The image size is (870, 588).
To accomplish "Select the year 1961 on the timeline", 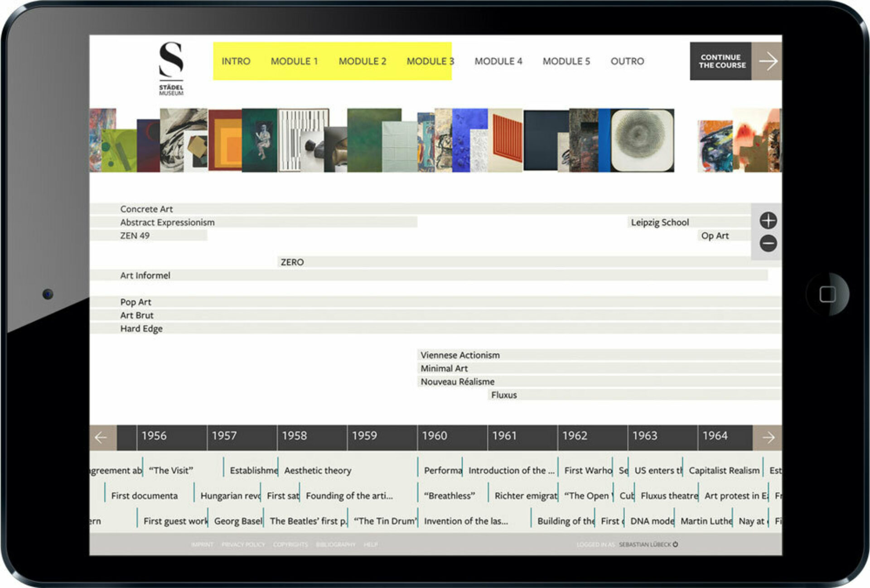I will tap(522, 438).
